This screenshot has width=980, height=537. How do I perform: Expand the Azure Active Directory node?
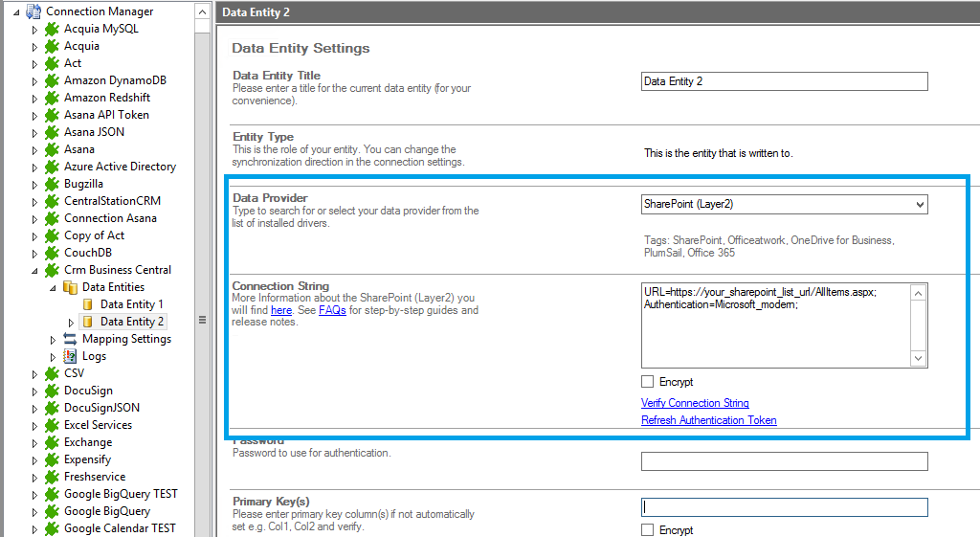35,167
